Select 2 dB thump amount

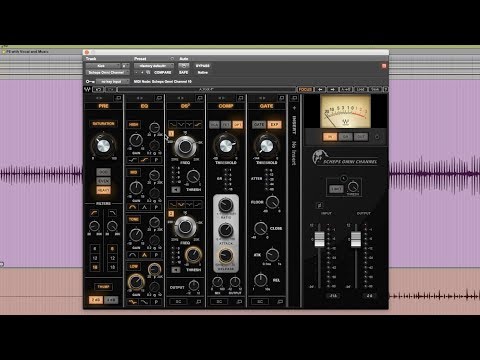96,300
